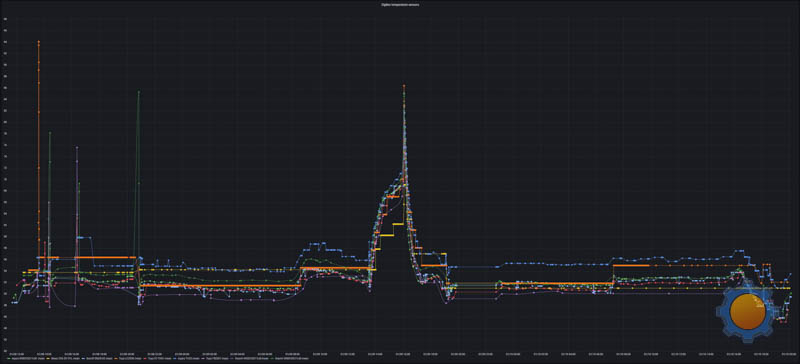Viewport: 800px width, 364px height.
Task: Open the panel title menu above the chart
Action: [x=400, y=4]
